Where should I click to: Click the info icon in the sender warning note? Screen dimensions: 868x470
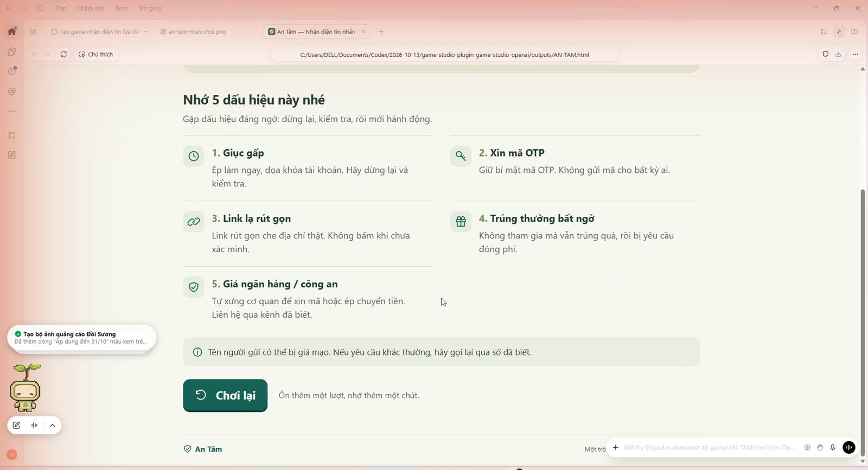point(197,352)
